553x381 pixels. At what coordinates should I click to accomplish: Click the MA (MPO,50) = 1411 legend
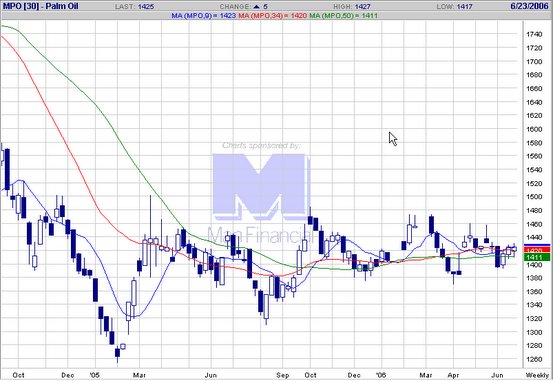coord(344,16)
